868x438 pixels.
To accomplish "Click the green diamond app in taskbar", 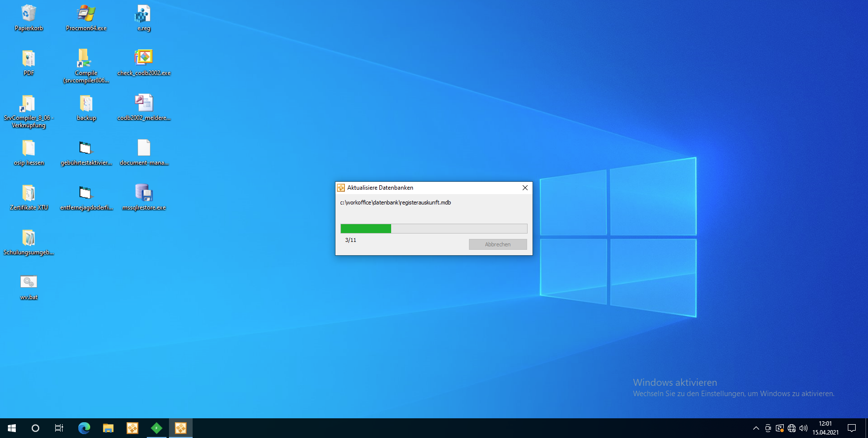I will (156, 428).
